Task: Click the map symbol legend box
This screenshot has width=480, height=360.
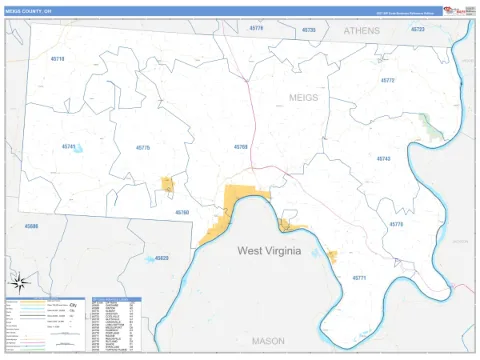Action: [45, 324]
